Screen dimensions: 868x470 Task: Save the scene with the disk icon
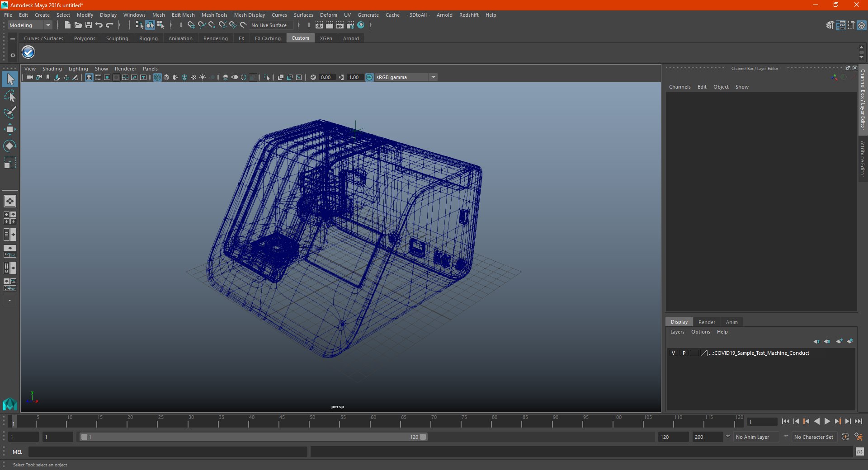coord(89,25)
